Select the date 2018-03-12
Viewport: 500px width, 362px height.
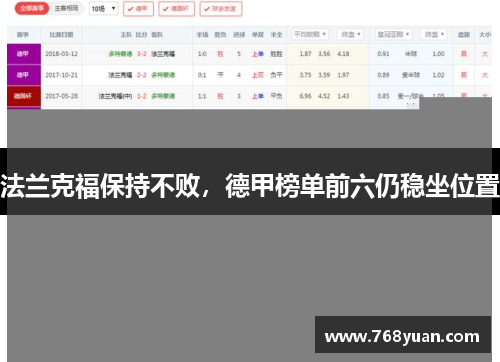[61, 54]
